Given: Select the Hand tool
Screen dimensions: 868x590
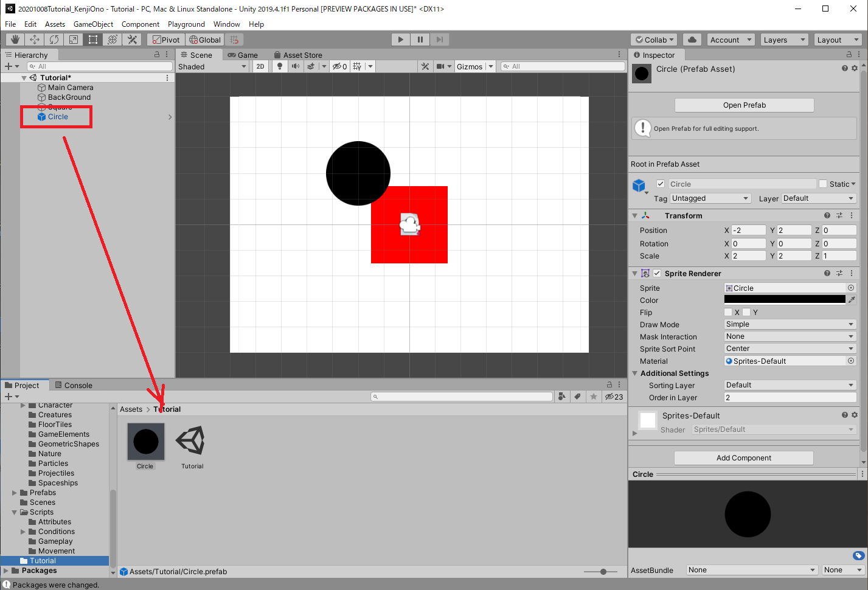Looking at the screenshot, I should [x=15, y=40].
